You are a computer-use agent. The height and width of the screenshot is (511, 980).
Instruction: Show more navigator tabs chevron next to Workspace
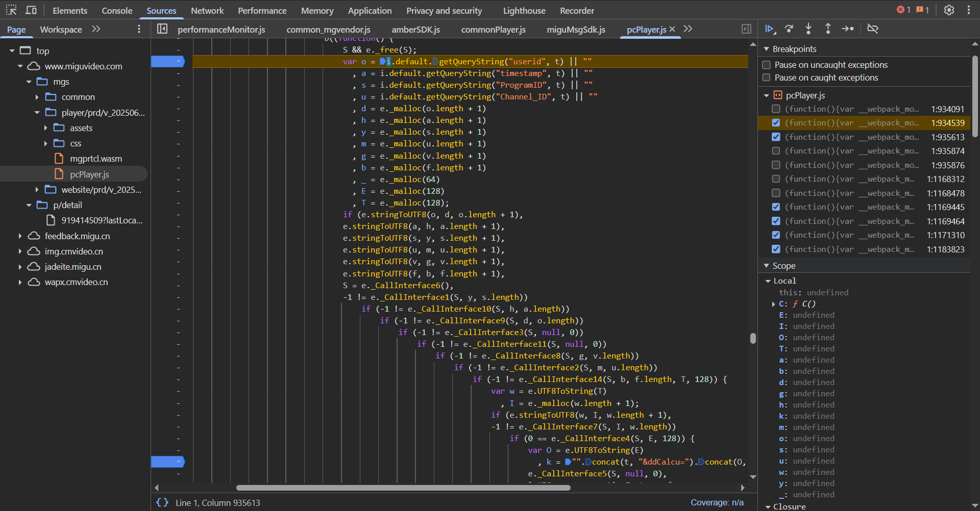pos(96,29)
